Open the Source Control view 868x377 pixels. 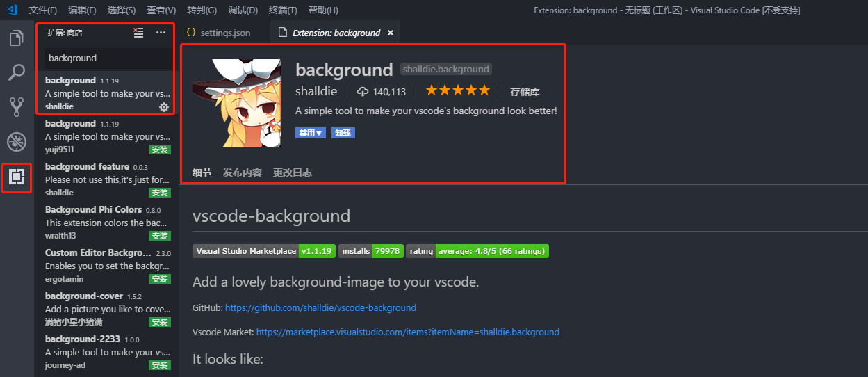pos(17,107)
